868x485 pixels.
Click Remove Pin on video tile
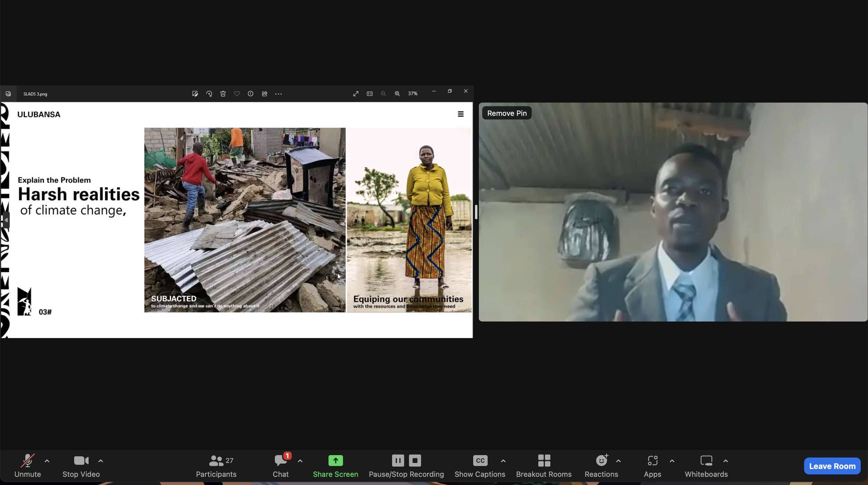(507, 113)
